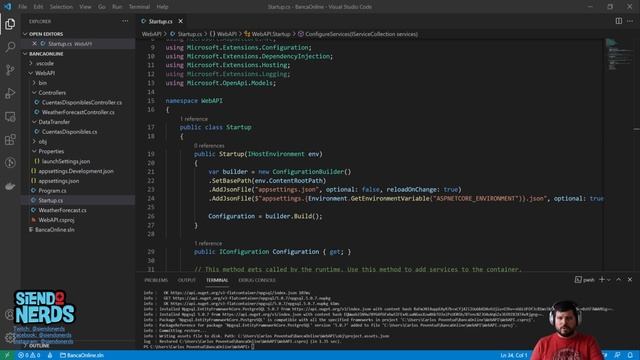Open the Accounts icon in activity bar
Viewport: 640px width, 360px height.
tap(9, 315)
